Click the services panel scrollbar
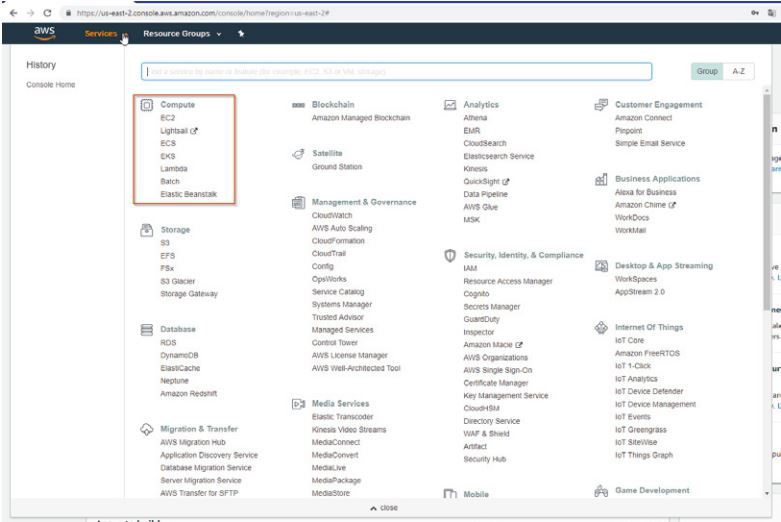The height and width of the screenshot is (522, 781). point(767,202)
